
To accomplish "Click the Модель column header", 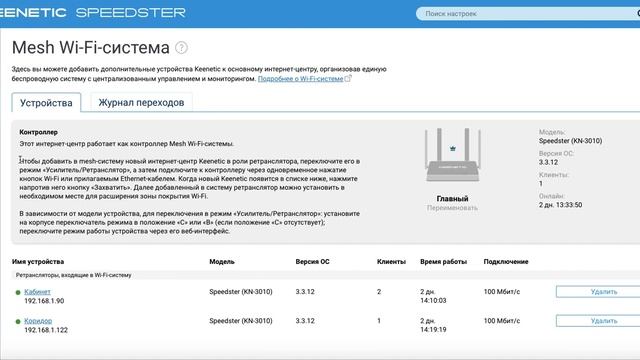I will [x=222, y=262].
